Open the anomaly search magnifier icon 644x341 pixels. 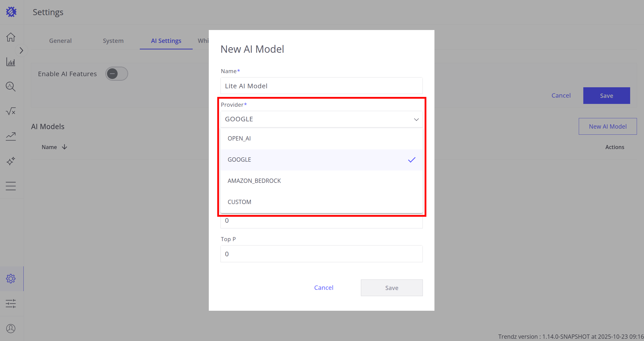pos(11,87)
